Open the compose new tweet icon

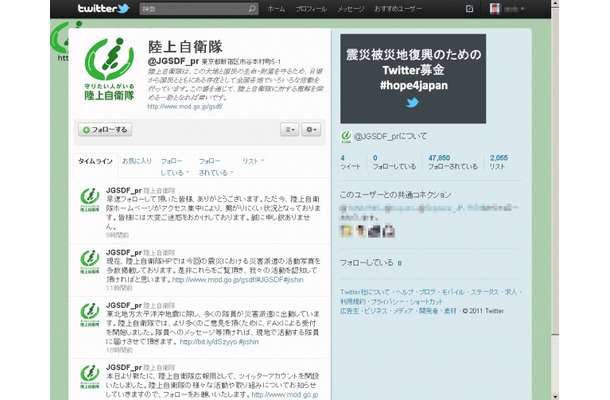469,9
